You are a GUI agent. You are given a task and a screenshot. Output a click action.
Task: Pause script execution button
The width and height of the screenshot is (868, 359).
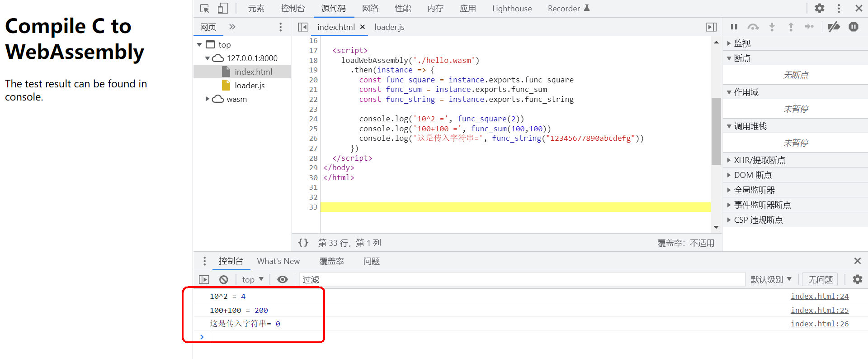(x=734, y=27)
